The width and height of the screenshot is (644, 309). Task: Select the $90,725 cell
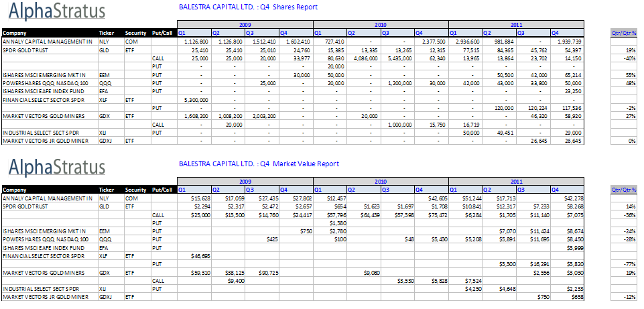pyautogui.click(x=263, y=273)
